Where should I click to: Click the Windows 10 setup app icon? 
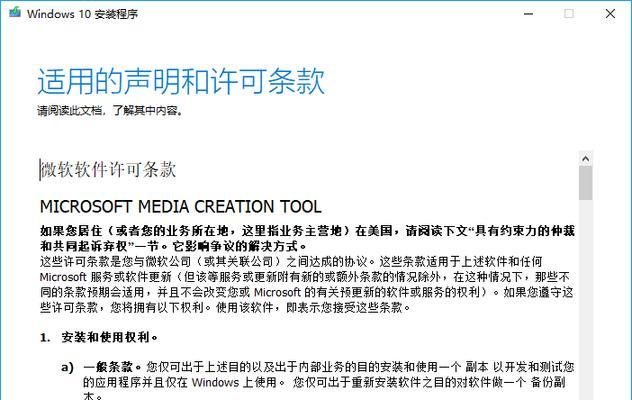tap(15, 12)
